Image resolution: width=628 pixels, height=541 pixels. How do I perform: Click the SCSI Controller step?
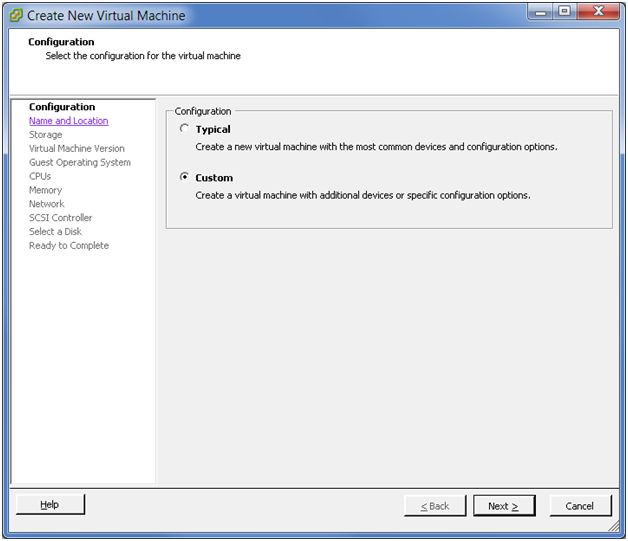click(60, 217)
